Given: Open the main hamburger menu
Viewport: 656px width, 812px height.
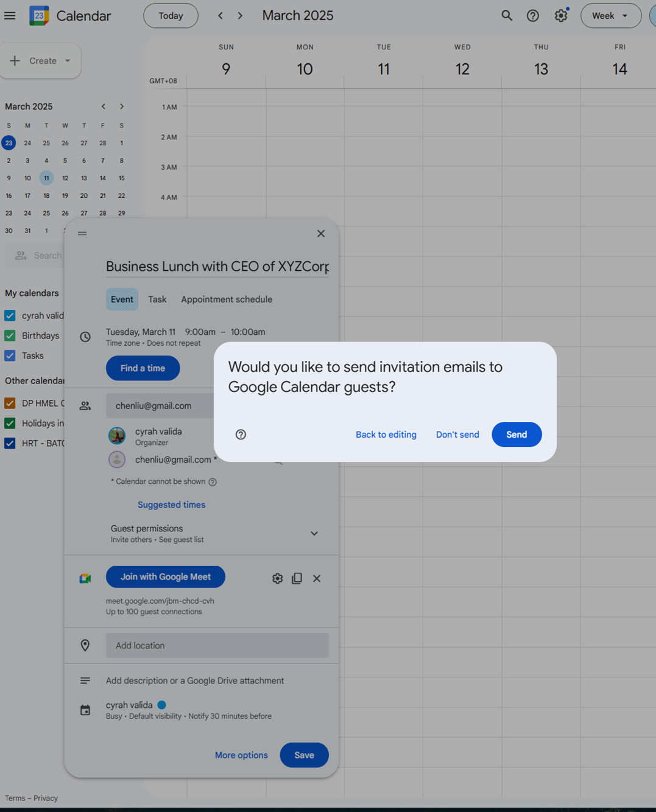Looking at the screenshot, I should (x=10, y=16).
